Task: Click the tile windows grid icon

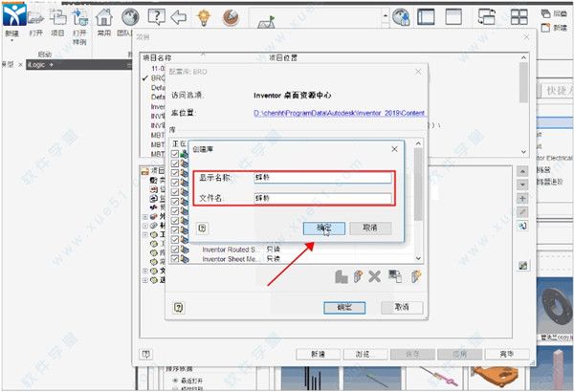Action: [x=519, y=17]
